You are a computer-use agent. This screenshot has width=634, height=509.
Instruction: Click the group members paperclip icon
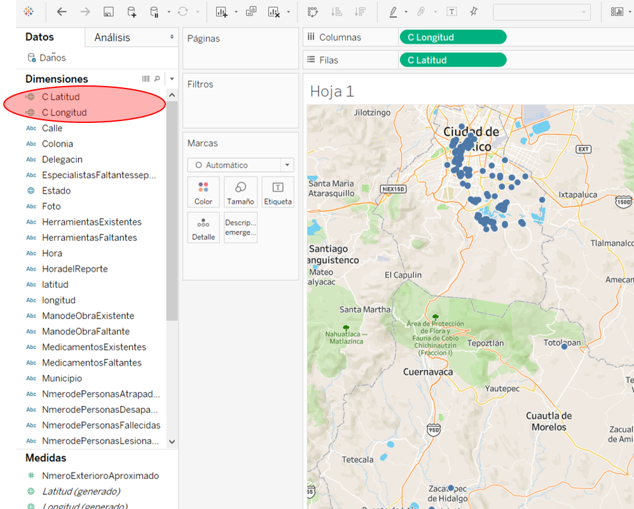tap(421, 12)
